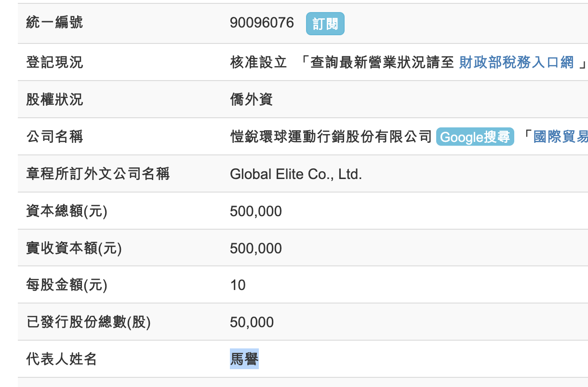Click the 統一編號 row label
Viewport: 588px width, 387px height.
(54, 23)
